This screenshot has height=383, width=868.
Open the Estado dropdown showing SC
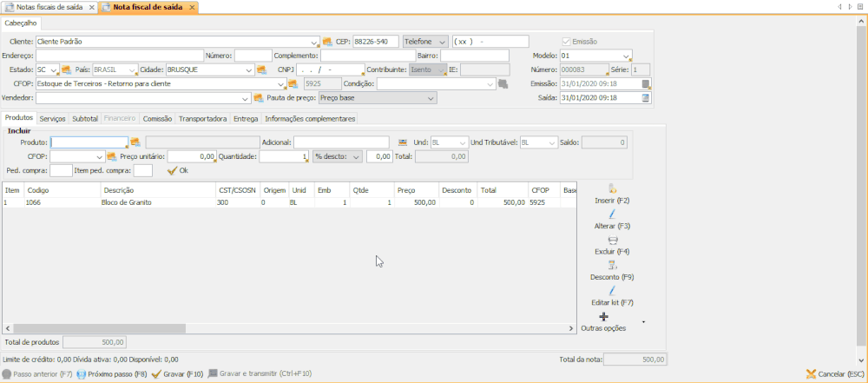[54, 69]
